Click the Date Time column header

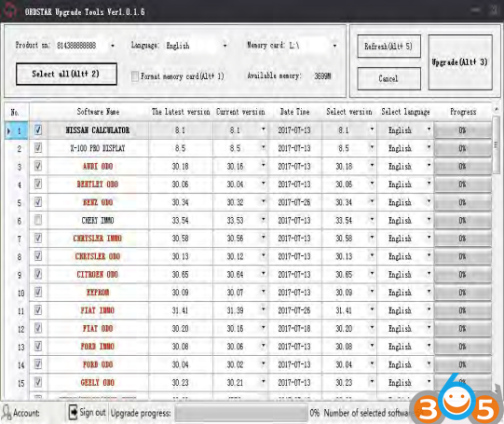(x=294, y=112)
